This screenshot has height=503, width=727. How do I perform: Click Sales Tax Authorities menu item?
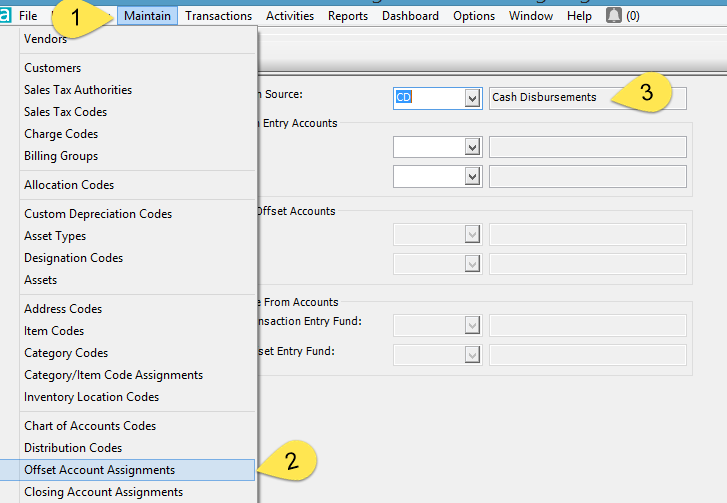coord(78,90)
